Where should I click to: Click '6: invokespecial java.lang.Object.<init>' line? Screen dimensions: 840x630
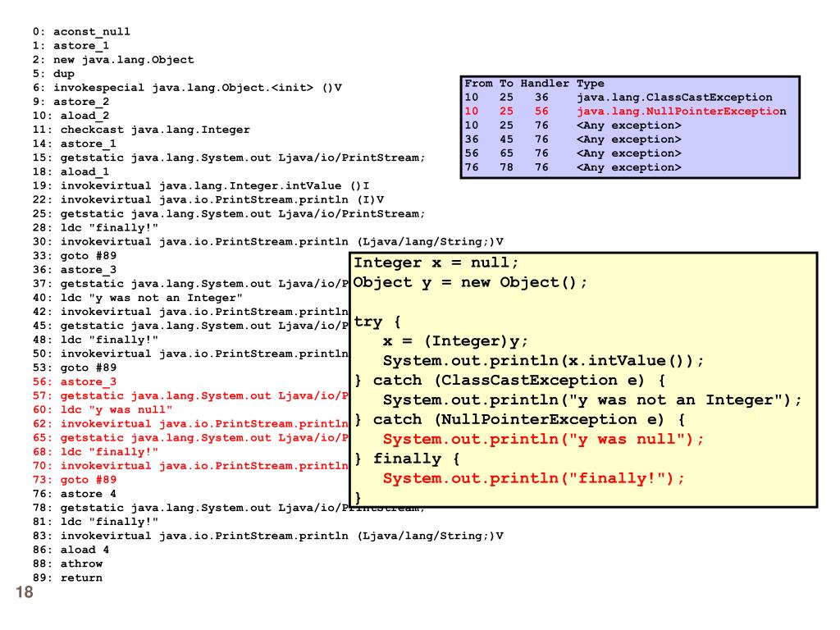(187, 87)
